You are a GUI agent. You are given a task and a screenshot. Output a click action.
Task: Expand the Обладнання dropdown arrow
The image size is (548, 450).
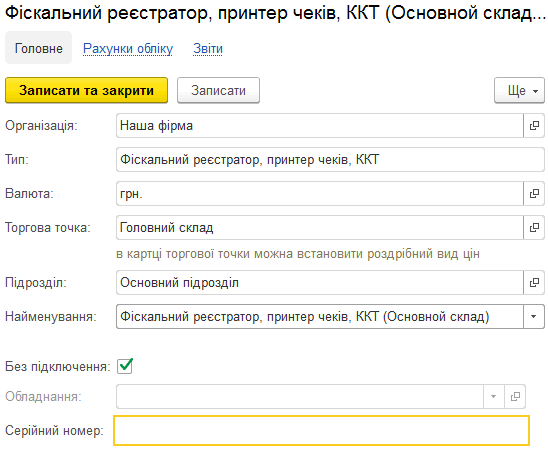(x=493, y=396)
